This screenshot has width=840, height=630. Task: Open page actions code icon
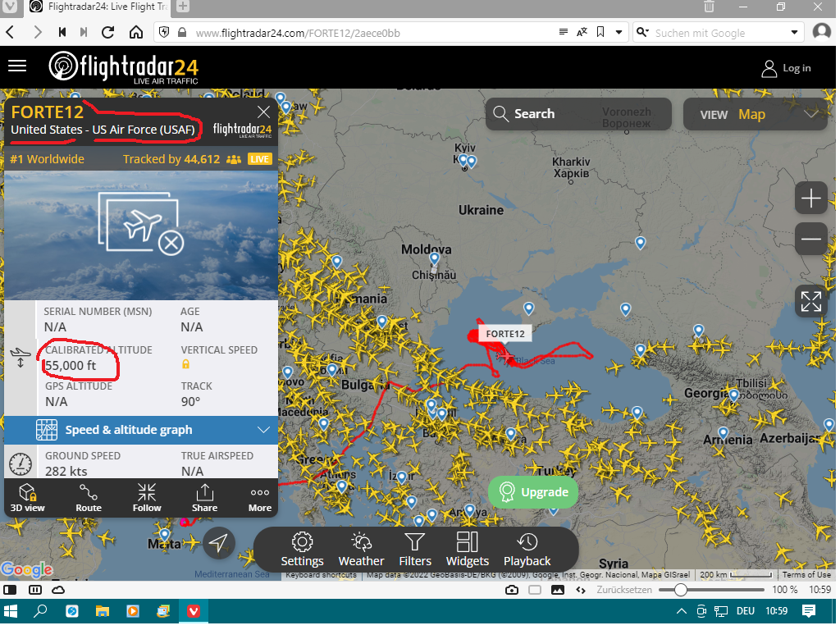[x=581, y=591]
